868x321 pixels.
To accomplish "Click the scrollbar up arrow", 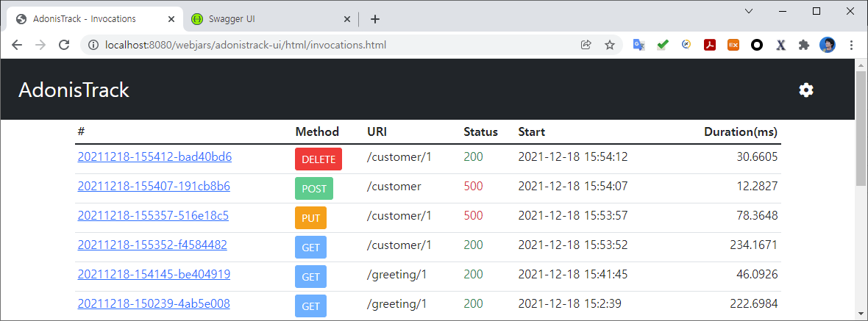I will pos(861,65).
